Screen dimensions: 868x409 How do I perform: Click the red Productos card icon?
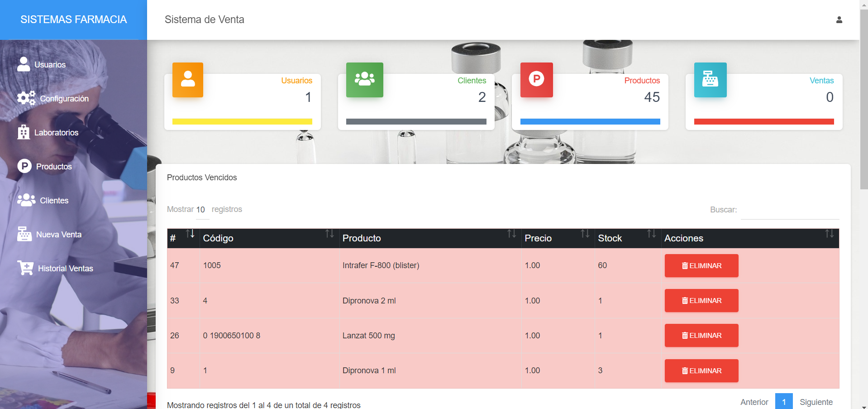(x=536, y=79)
